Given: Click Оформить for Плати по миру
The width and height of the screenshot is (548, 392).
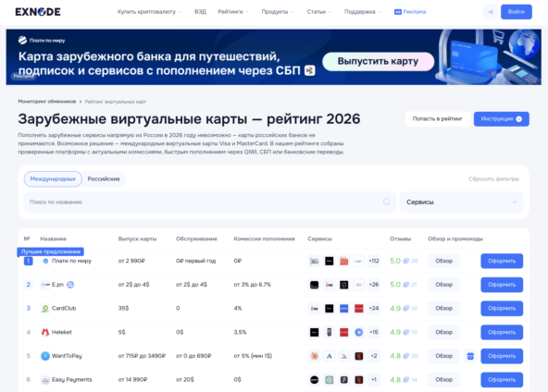Looking at the screenshot, I should tap(502, 261).
